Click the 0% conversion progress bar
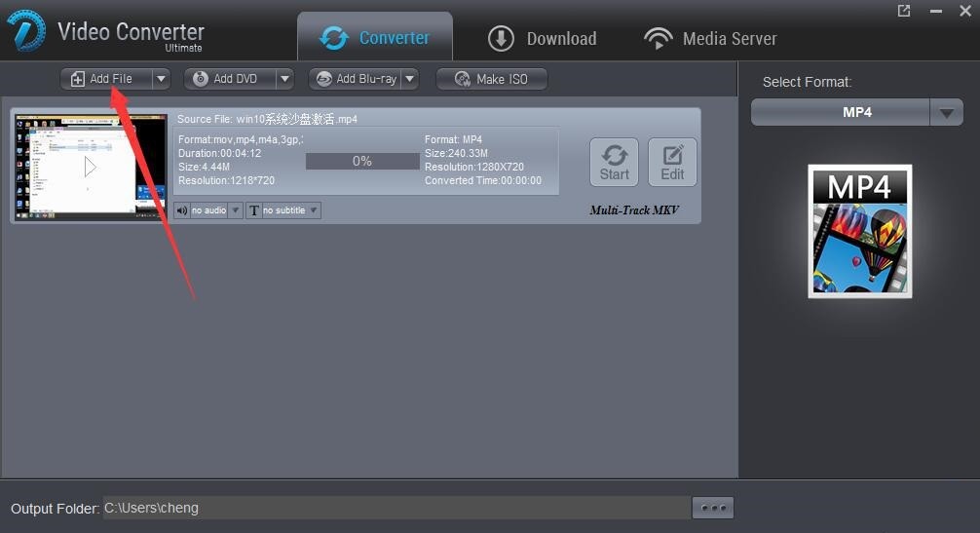980x533 pixels. pos(362,161)
